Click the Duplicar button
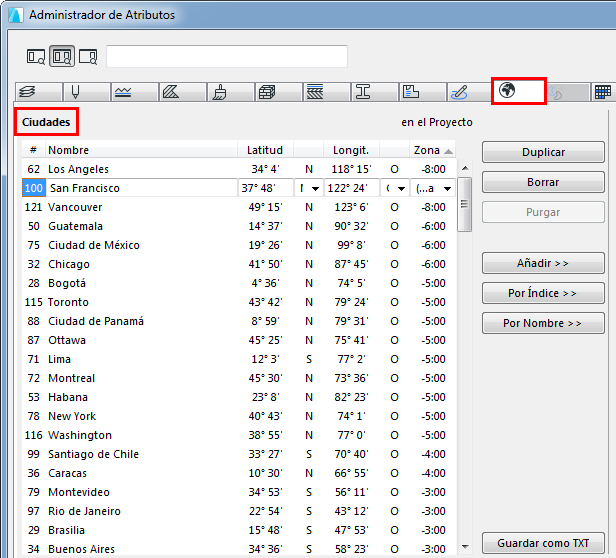This screenshot has width=616, height=558. click(543, 152)
